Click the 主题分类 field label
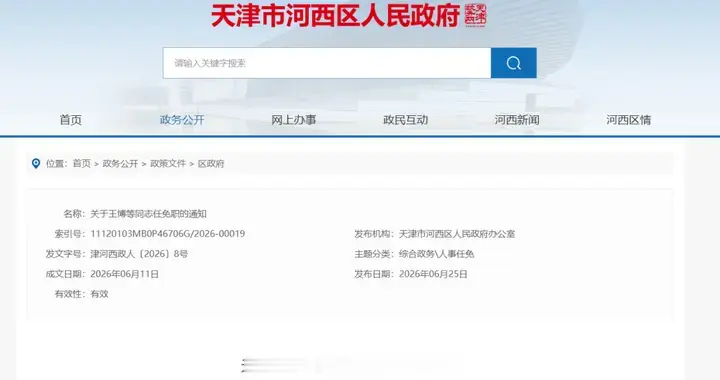720x380 pixels. pyautogui.click(x=374, y=254)
